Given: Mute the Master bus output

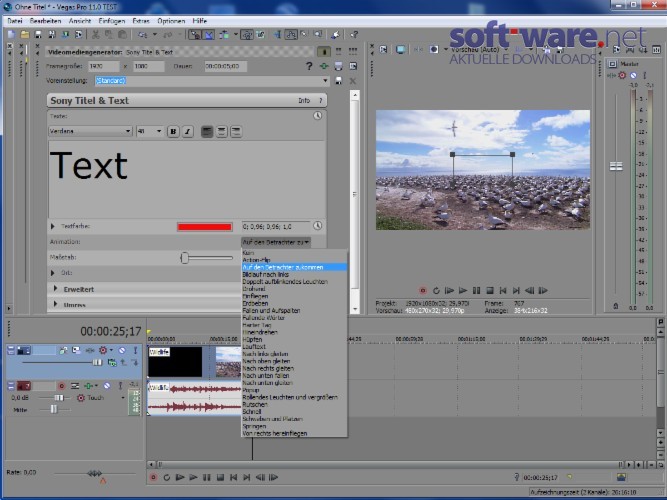Looking at the screenshot, I should [x=633, y=75].
